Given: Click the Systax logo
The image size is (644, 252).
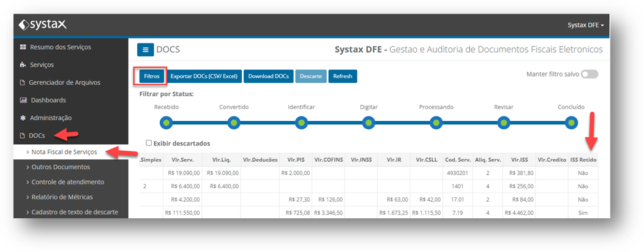Looking at the screenshot, I should pyautogui.click(x=42, y=25).
